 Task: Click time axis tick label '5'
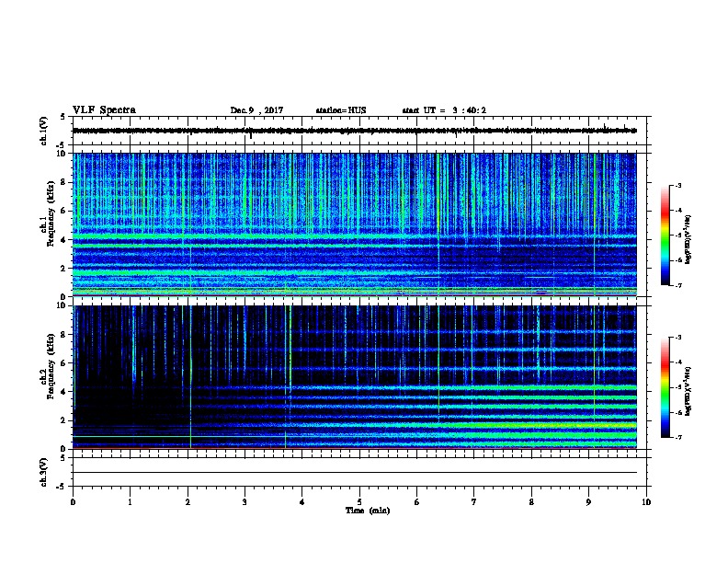[x=359, y=502]
